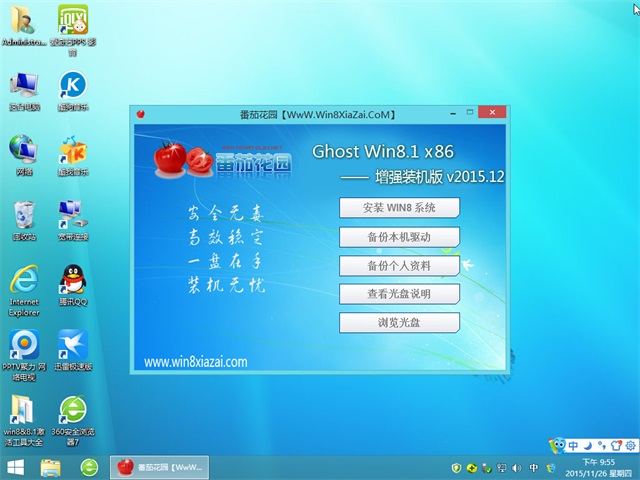
Task: Toggle the moon icon on the IME toolbar
Action: [587, 443]
